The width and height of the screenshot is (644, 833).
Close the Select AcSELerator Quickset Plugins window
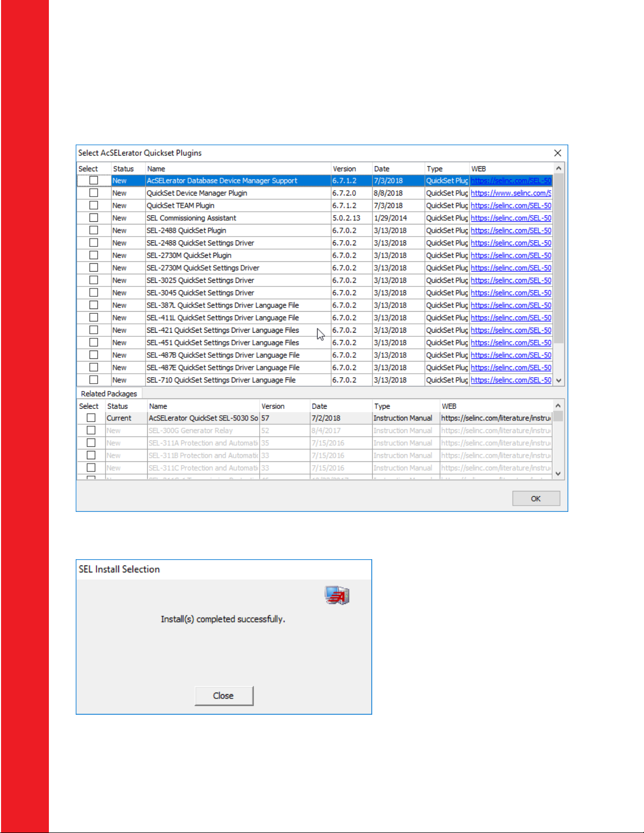pyautogui.click(x=558, y=153)
